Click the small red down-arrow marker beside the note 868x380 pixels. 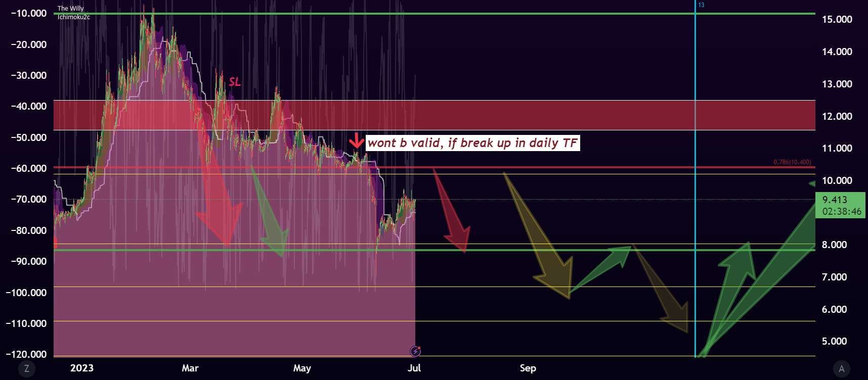[x=357, y=141]
